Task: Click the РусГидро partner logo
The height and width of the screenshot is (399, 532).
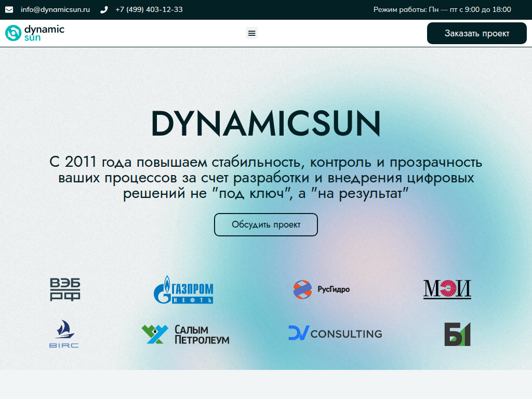Action: click(322, 289)
